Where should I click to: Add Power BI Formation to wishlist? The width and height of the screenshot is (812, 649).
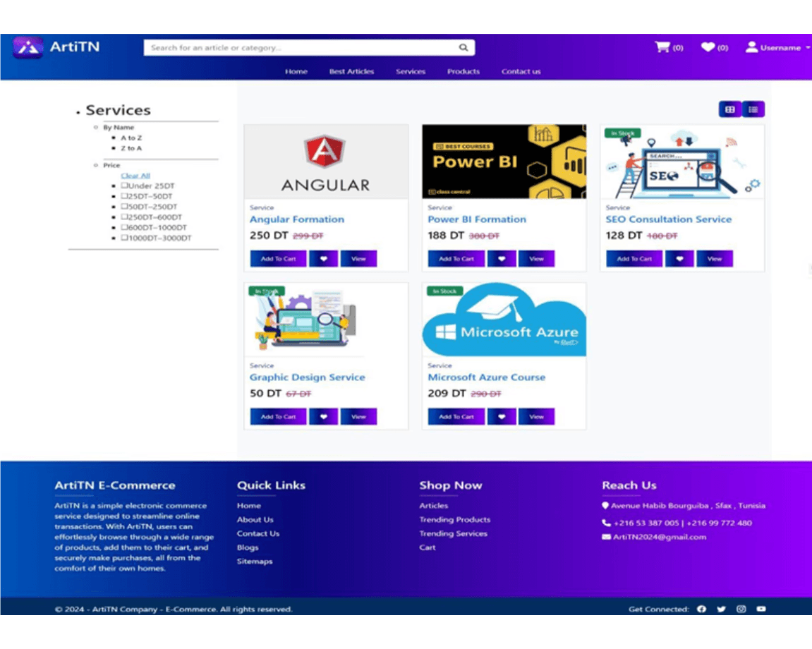point(502,258)
